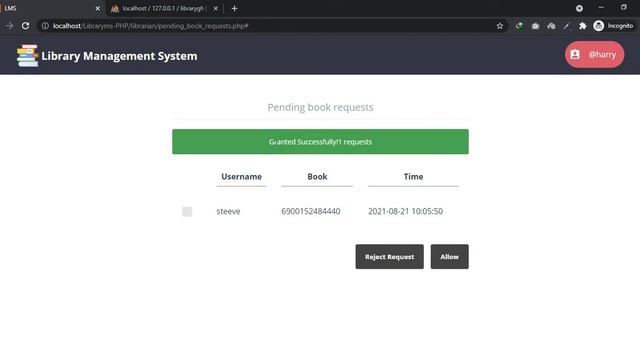Go forward in browser history
The width and height of the screenshot is (640, 360).
click(9, 26)
